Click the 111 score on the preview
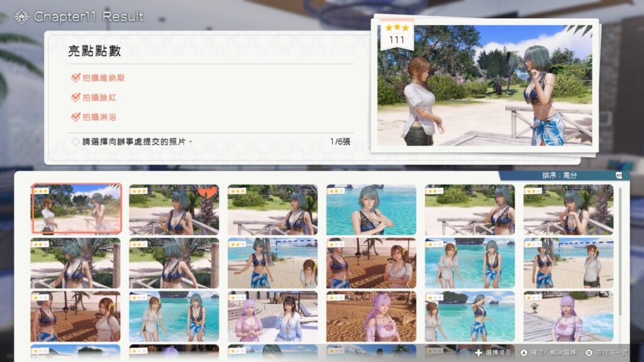The image size is (644, 362). click(x=397, y=40)
